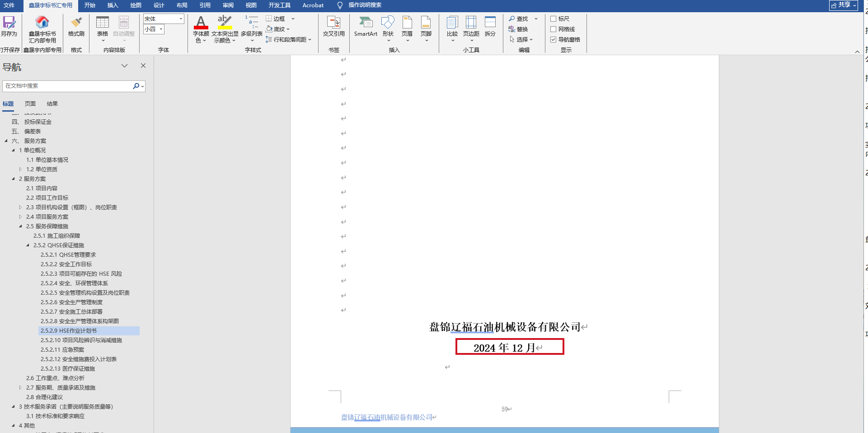Select heading 2.6 工作重点、难点分析
This screenshot has height=433, width=868.
(56, 378)
